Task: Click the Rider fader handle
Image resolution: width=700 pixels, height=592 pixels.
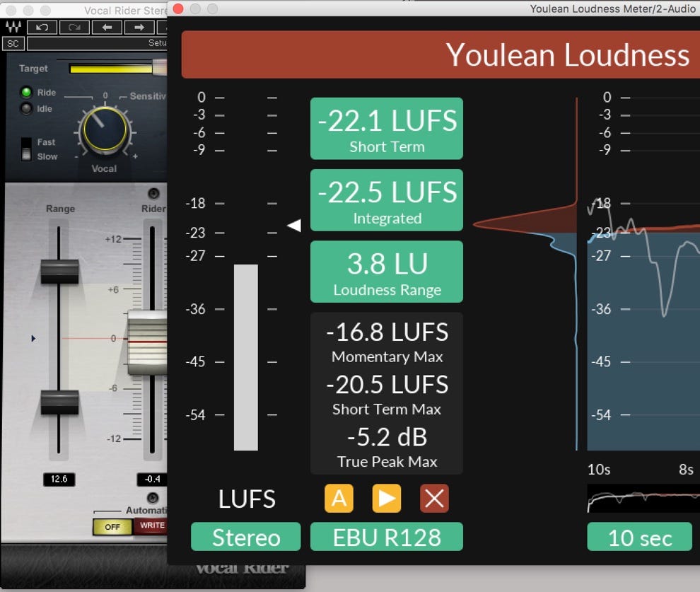Action: tap(147, 342)
